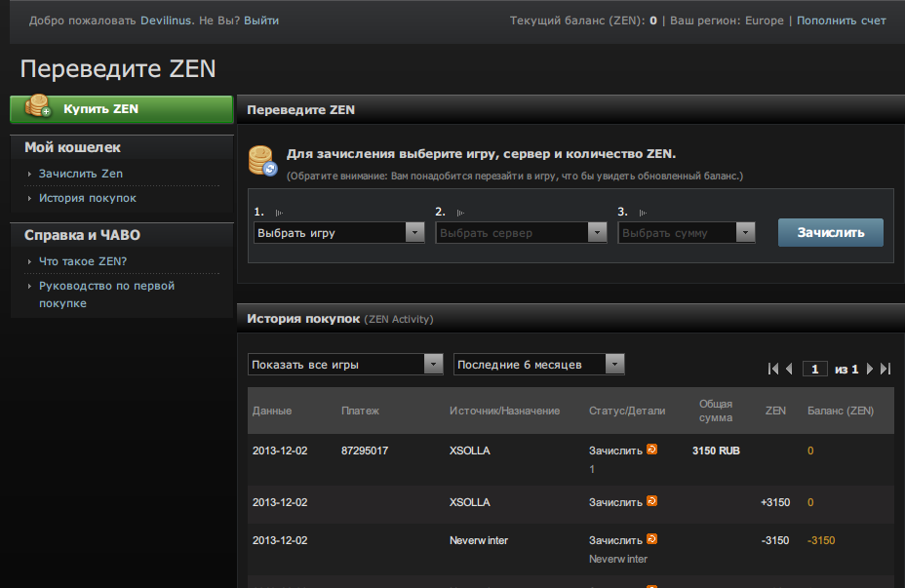Open the Выбрать игру dropdown
Screen dimensions: 905x588
pyautogui.click(x=338, y=233)
